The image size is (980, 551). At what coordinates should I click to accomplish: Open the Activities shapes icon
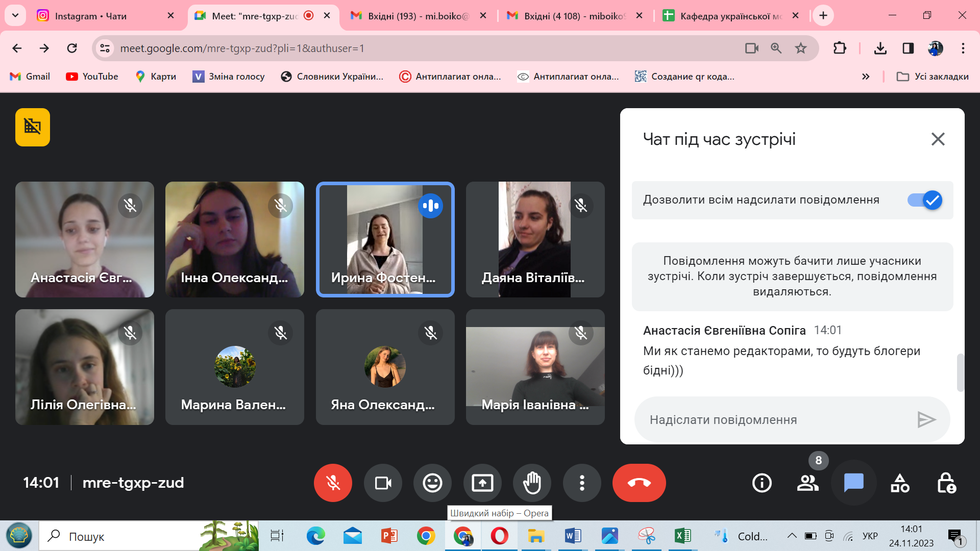900,483
